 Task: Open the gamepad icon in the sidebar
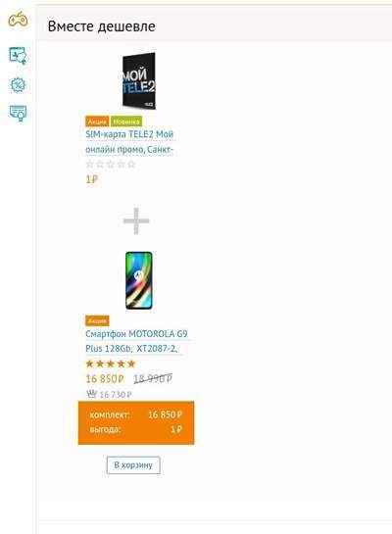tap(18, 20)
